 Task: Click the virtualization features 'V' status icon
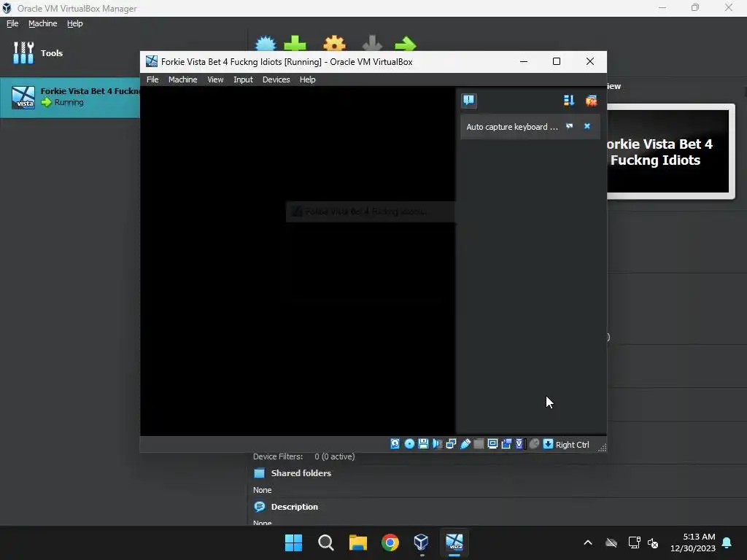point(519,444)
